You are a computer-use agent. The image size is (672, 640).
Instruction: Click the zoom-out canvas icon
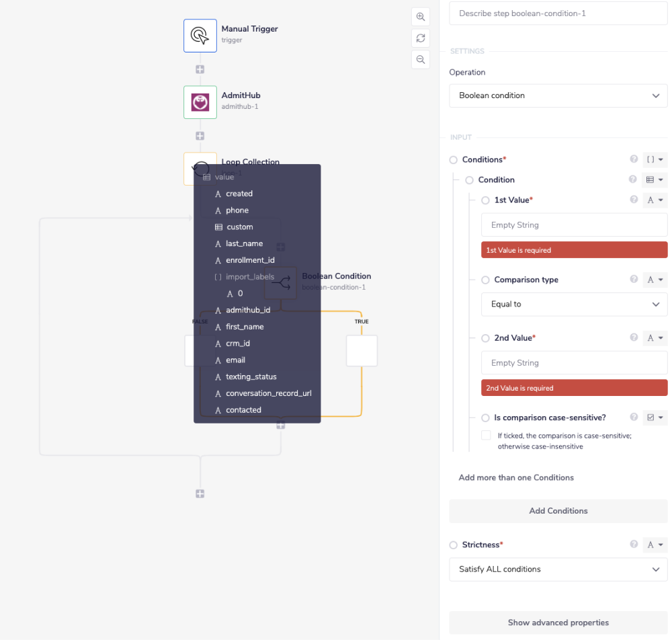click(420, 59)
